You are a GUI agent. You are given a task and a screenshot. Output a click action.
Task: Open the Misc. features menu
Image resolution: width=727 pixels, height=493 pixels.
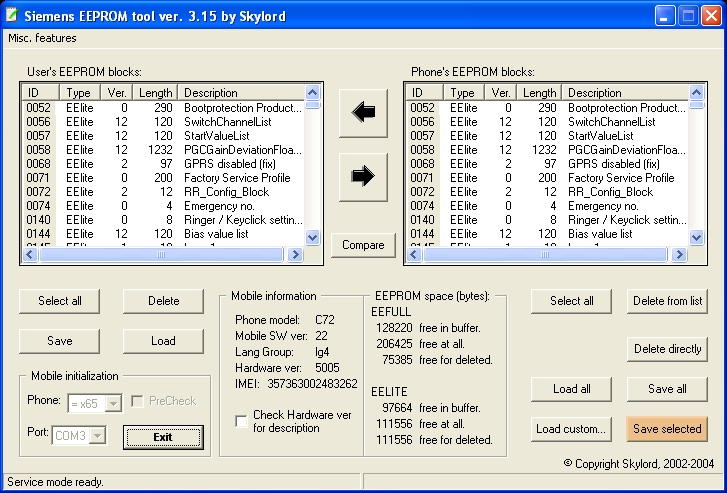[42, 38]
